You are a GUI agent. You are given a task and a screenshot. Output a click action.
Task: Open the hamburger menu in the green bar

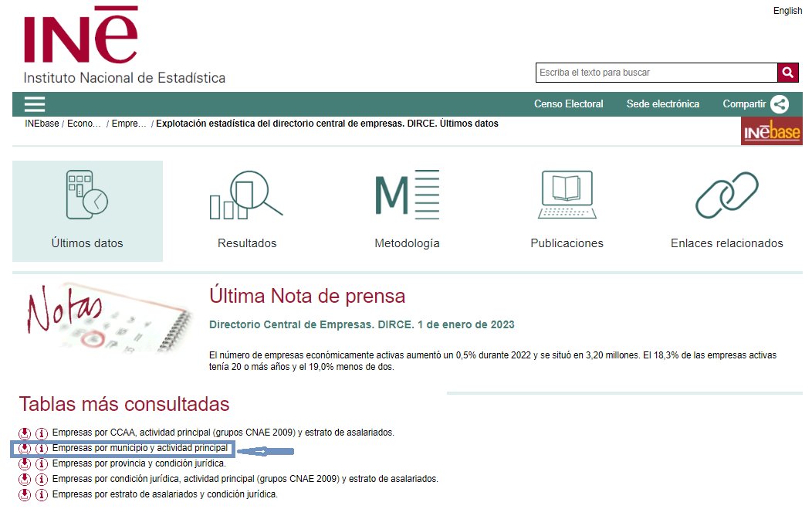[x=35, y=104]
